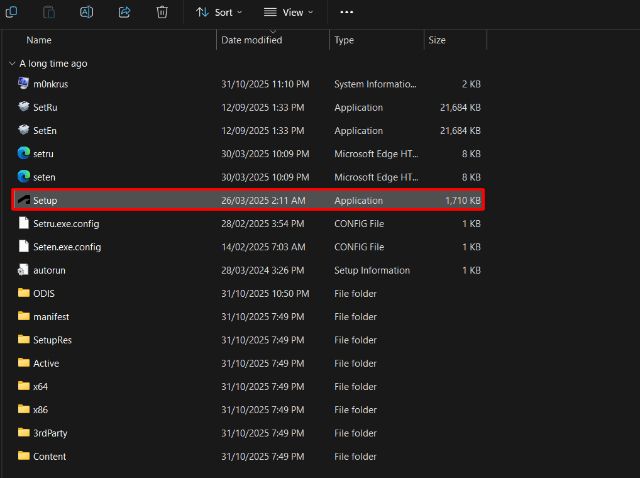Open the See more three-dots menu
This screenshot has width=640, height=478.
pyautogui.click(x=347, y=12)
